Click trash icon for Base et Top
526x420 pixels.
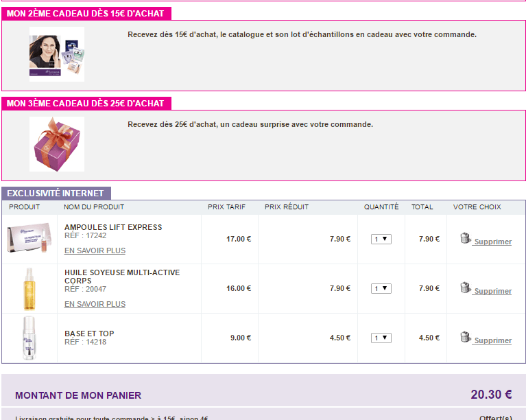pyautogui.click(x=465, y=337)
